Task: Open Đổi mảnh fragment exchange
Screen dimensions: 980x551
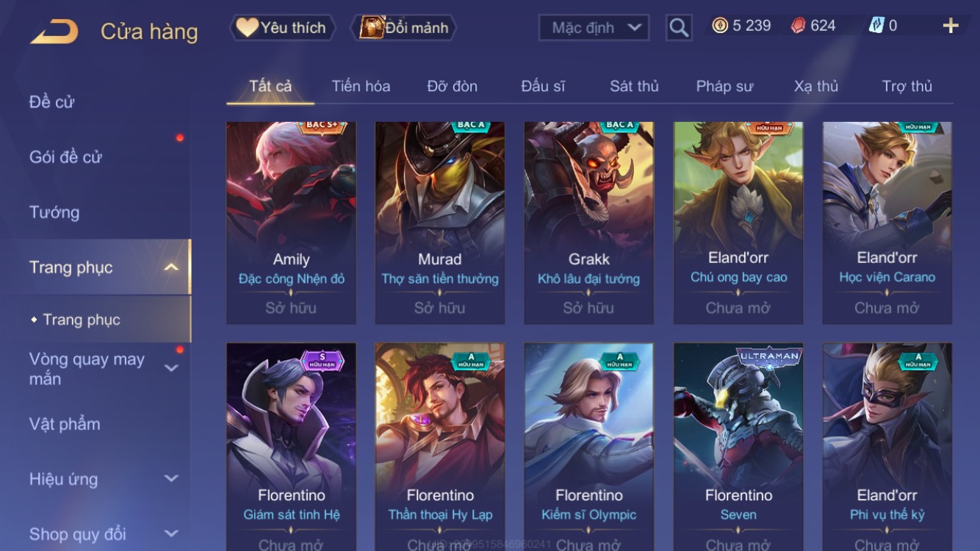Action: pos(404,28)
